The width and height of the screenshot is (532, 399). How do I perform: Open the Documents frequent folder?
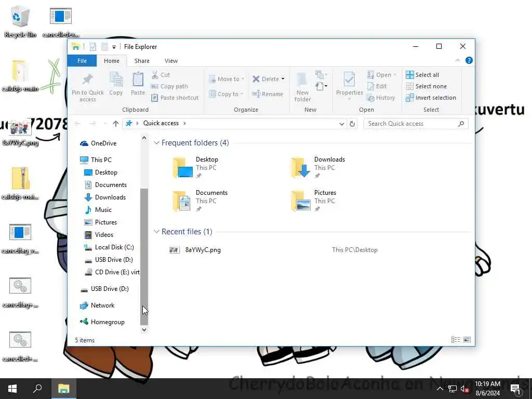coord(200,201)
